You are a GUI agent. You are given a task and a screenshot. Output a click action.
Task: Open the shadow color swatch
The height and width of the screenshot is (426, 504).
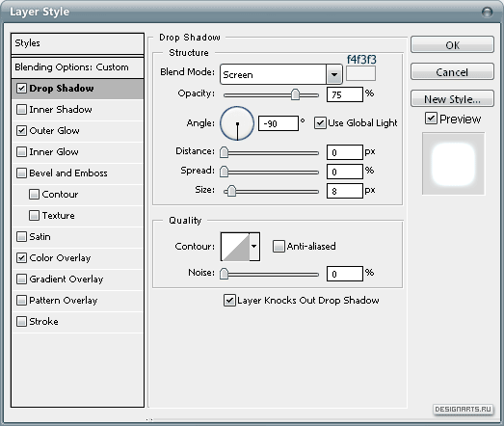pos(360,73)
